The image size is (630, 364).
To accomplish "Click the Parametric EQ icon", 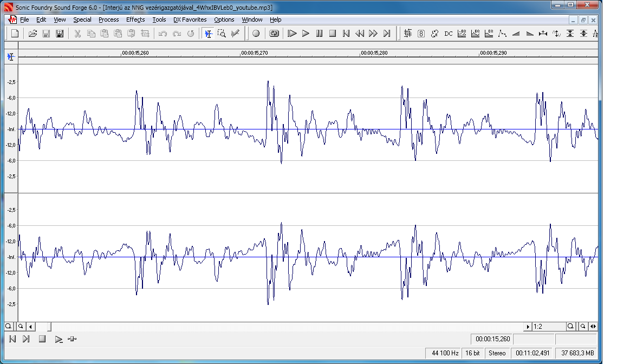I will tap(489, 34).
